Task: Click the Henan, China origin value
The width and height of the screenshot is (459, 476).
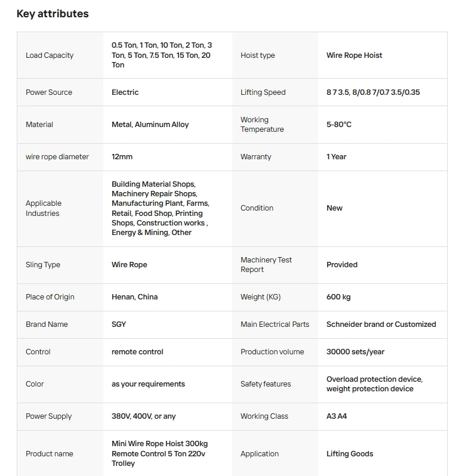Action: coord(134,297)
